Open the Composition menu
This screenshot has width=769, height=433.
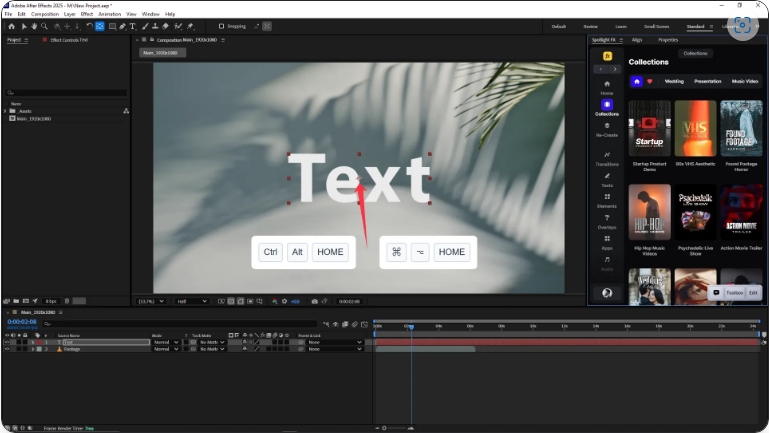point(45,14)
